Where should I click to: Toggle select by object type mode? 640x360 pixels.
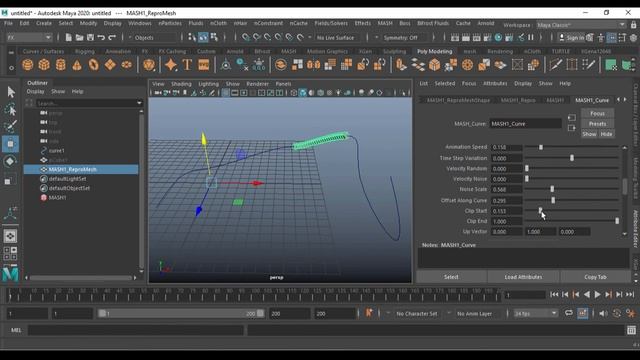tap(203, 38)
